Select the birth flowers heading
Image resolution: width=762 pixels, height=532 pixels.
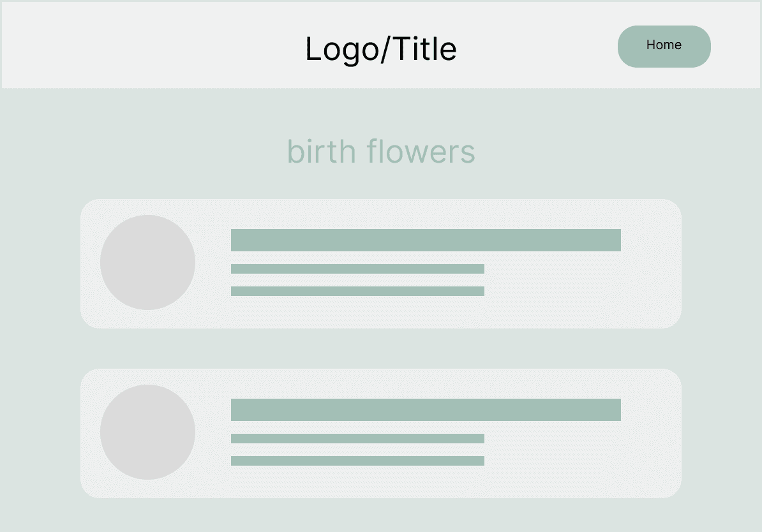[381, 151]
